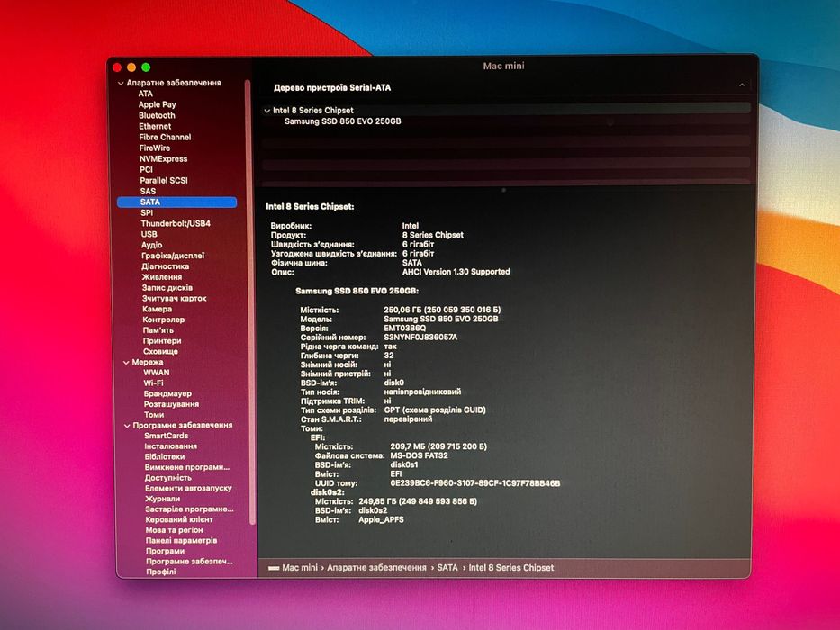
Task: Select Контролер in the sidebar
Action: 163,319
